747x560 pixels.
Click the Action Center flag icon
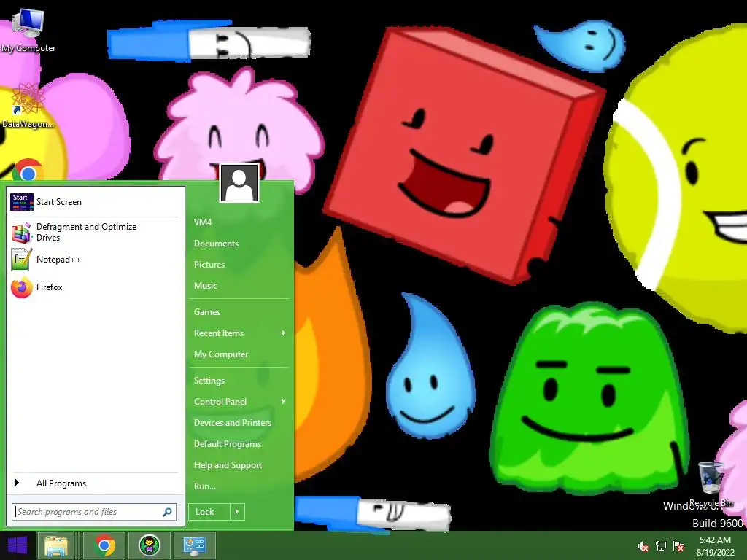pos(678,546)
